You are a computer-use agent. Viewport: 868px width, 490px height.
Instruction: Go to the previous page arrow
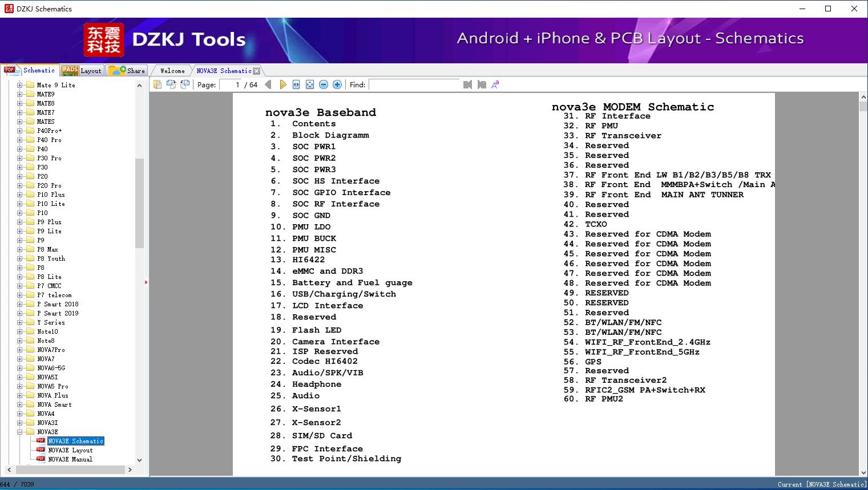(x=268, y=84)
